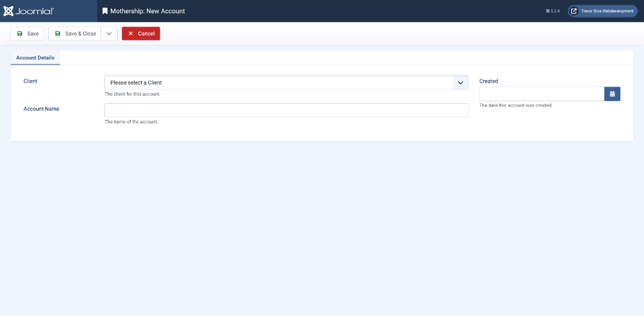
Task: Open the calendar picker for Created
Action: point(612,94)
